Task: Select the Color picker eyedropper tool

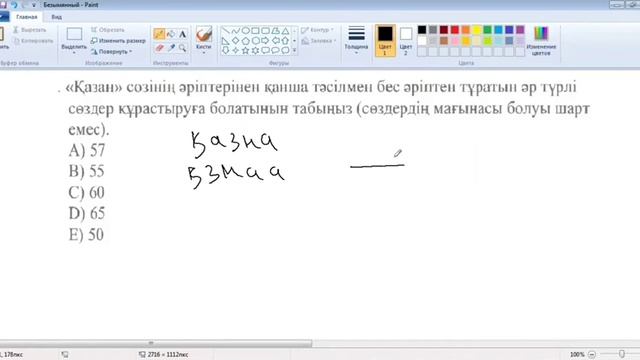Action: point(171,48)
